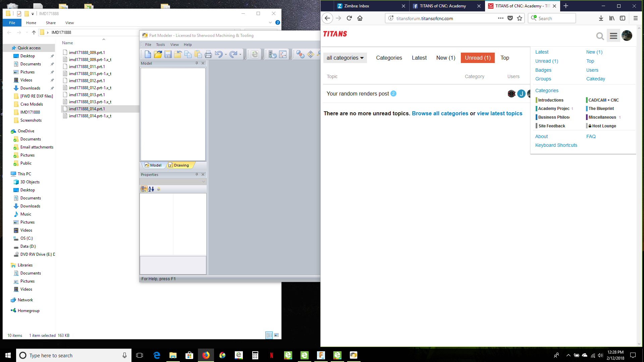This screenshot has height=362, width=644.
Task: Open Badges link in forum menu
Action: 543,70
